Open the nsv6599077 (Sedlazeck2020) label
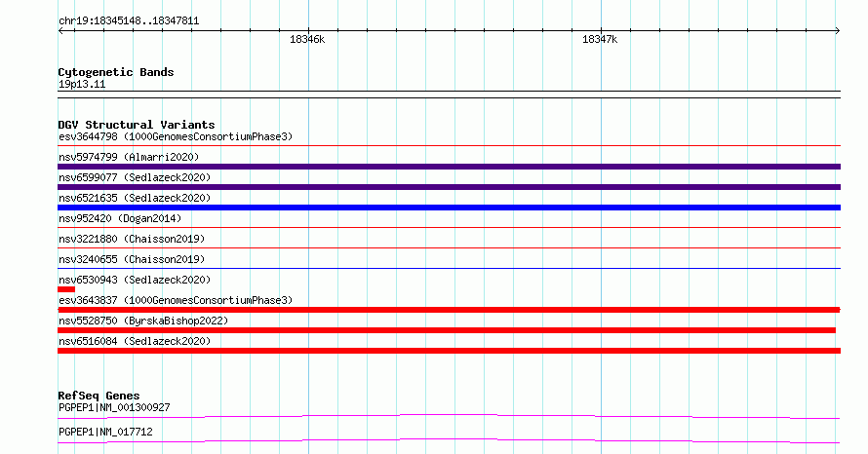Image resolution: width=868 pixels, height=454 pixels. tap(135, 177)
